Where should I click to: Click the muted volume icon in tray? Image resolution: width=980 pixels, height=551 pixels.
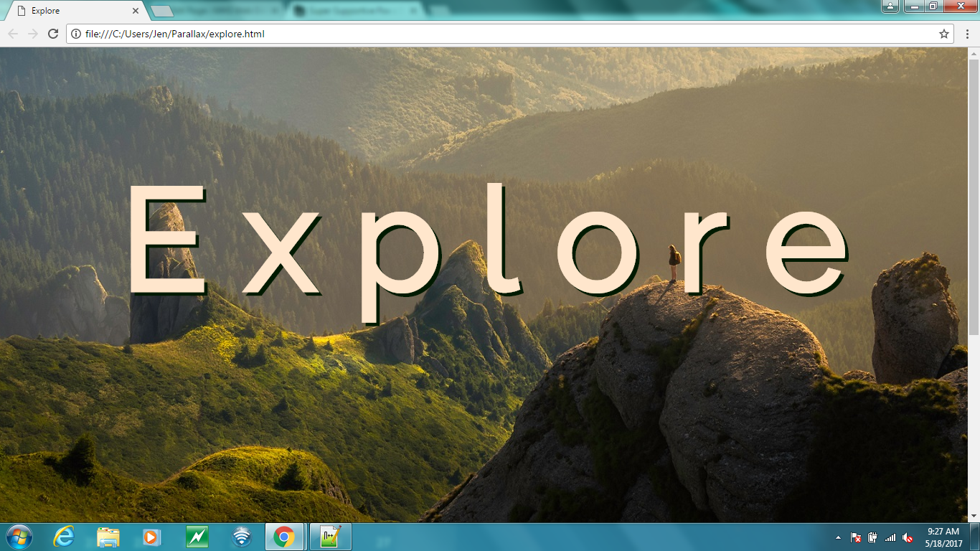pyautogui.click(x=908, y=537)
